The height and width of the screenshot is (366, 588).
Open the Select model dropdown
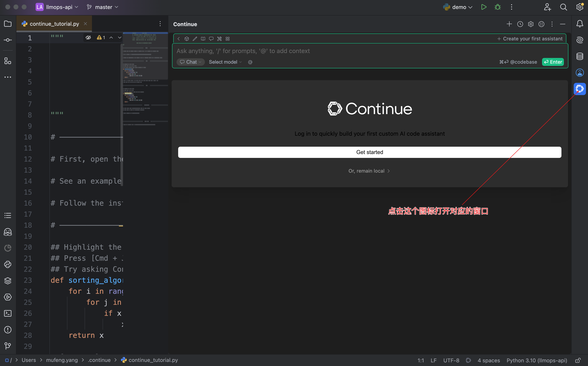coord(225,62)
